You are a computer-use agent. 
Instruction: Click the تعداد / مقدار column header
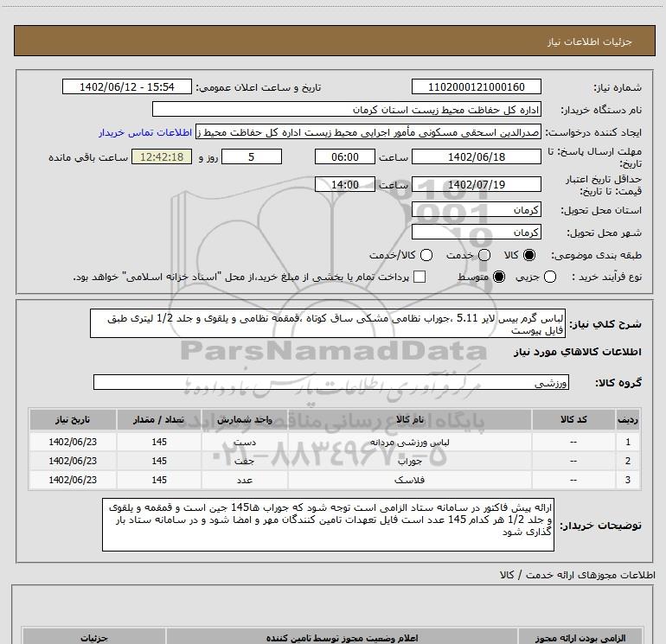[x=159, y=419]
